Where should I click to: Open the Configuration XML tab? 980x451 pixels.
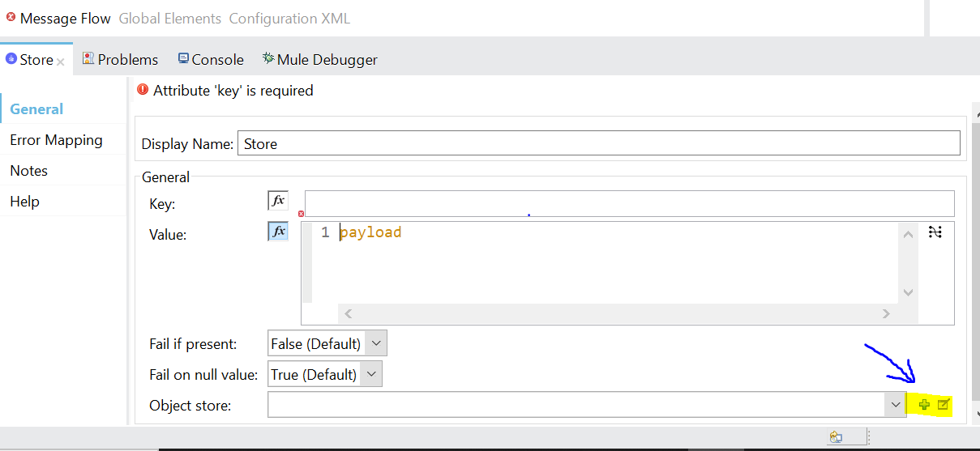(x=289, y=18)
